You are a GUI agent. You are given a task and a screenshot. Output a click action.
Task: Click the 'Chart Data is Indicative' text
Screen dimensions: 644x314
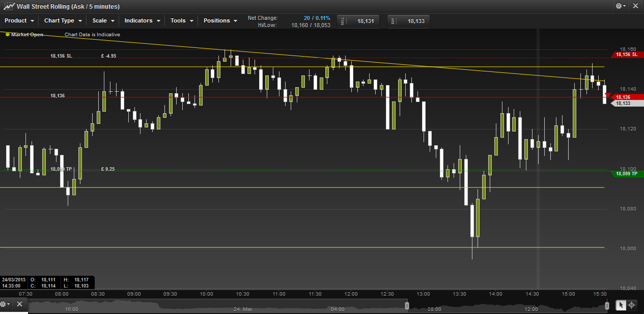(92, 35)
